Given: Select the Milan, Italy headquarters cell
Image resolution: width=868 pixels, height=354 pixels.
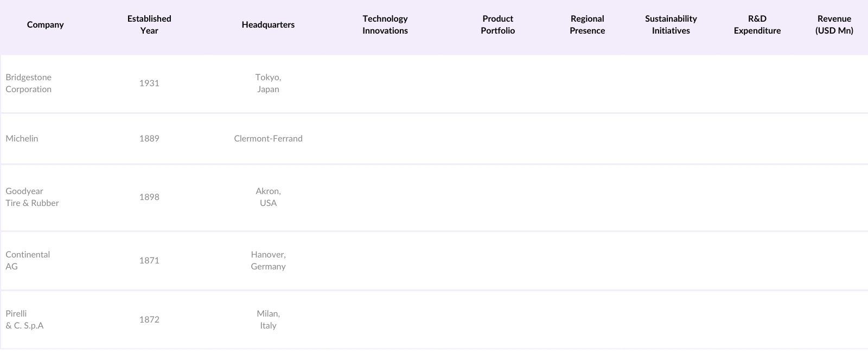Looking at the screenshot, I should pos(268,320).
